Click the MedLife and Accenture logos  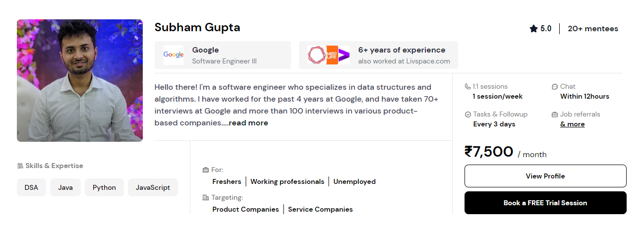coord(328,55)
